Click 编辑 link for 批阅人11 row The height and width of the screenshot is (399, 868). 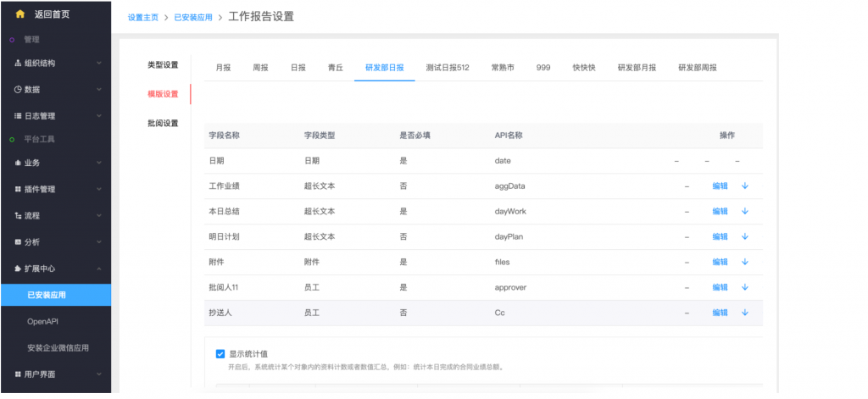tap(720, 287)
